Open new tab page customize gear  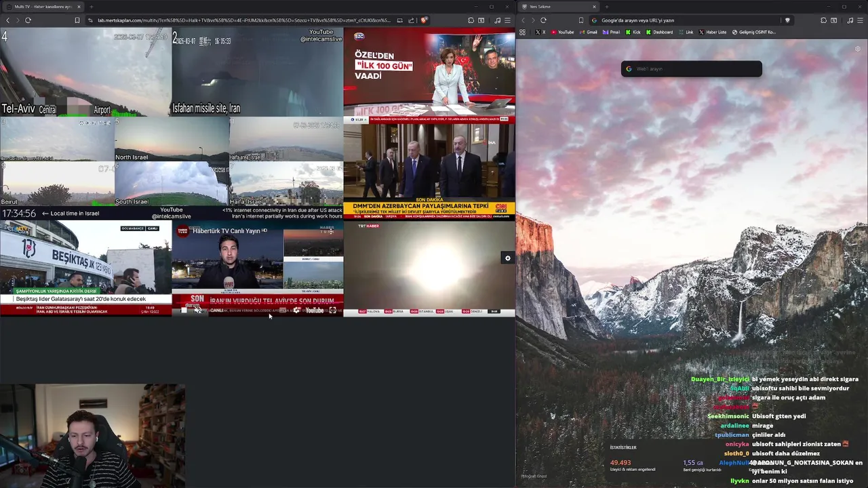click(x=857, y=49)
